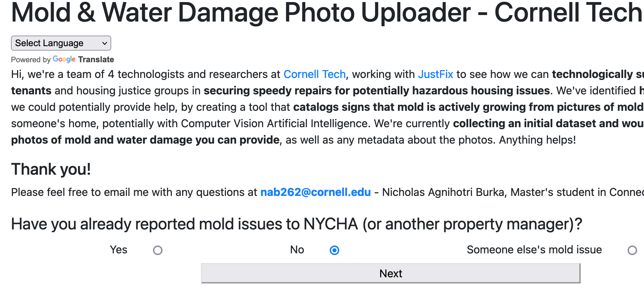This screenshot has height=305, width=644.
Task: Click the NYCHA mold report question heading
Action: tap(296, 224)
